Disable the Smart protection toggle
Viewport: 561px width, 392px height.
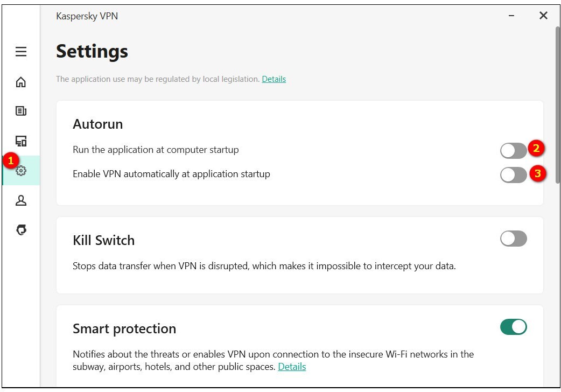point(513,327)
